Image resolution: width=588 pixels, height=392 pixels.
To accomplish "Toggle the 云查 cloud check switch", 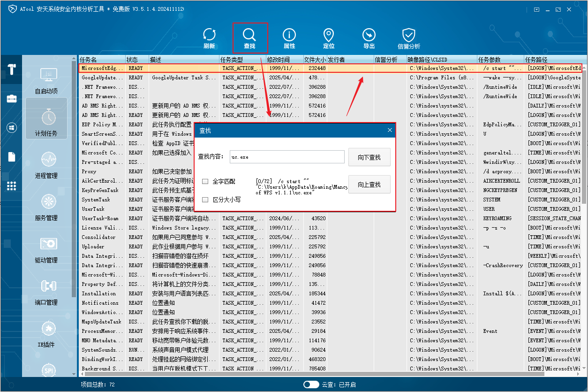I will pos(311,384).
